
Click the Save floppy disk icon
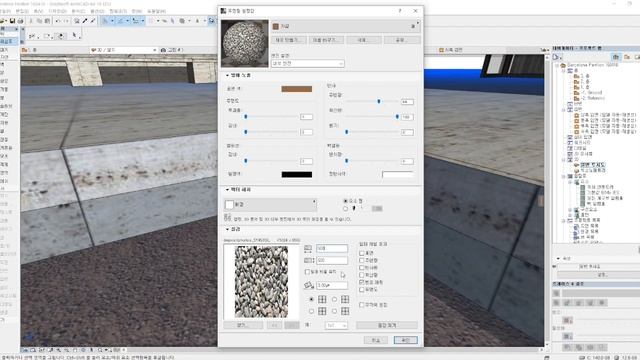(12, 21)
